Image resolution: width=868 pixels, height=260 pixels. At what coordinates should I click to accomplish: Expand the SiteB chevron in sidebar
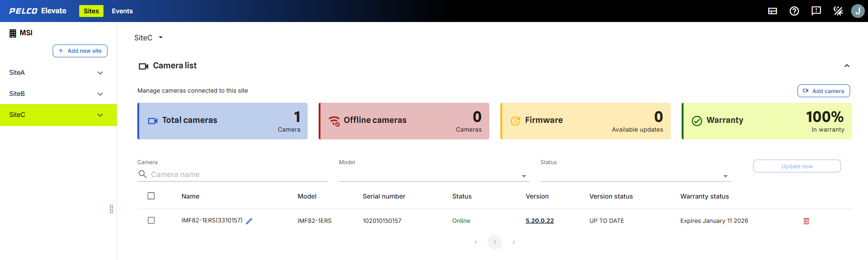100,94
